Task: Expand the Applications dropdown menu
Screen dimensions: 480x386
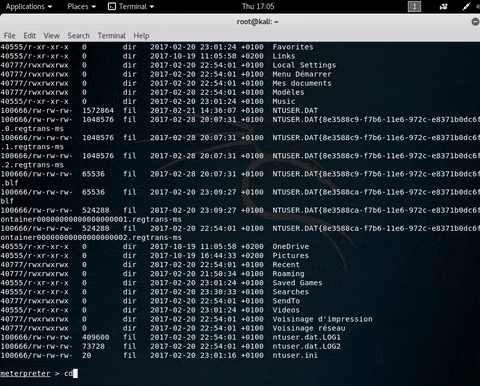Action: coord(29,7)
